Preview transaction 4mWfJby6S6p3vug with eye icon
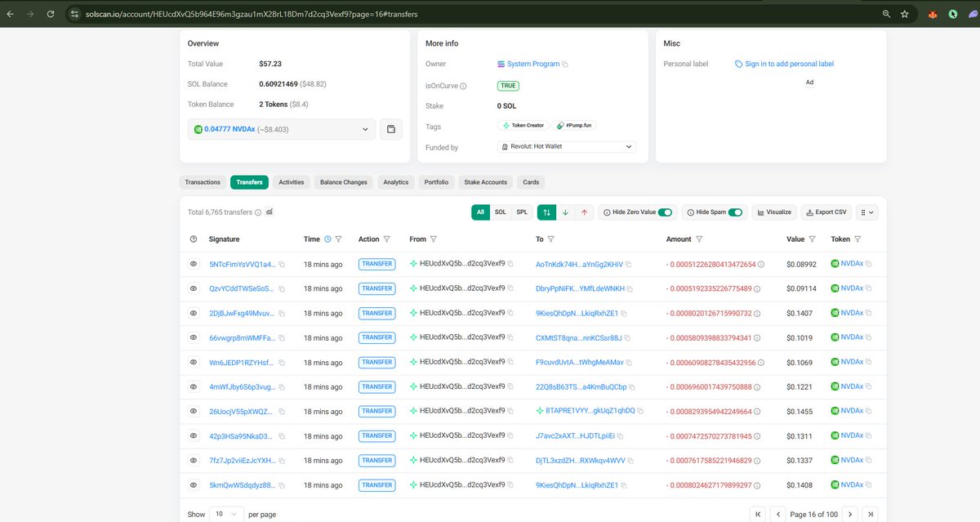This screenshot has height=522, width=980. [194, 386]
